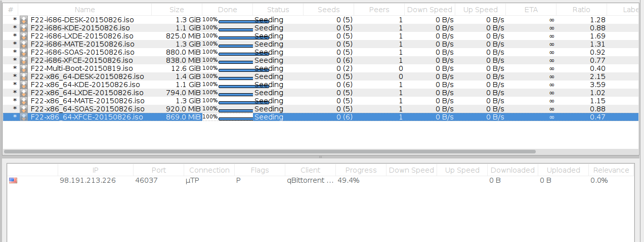Select torrent F22-x86_64-LXDE-20150826.iso

tap(321, 93)
